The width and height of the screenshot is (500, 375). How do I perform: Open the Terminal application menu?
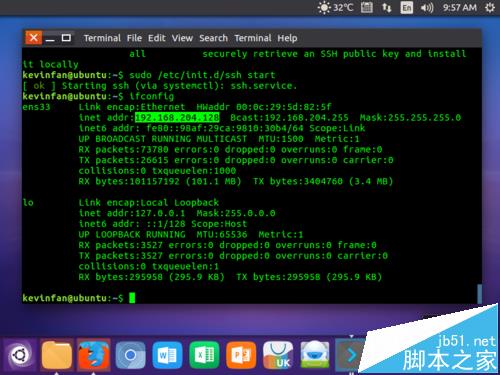102,38
